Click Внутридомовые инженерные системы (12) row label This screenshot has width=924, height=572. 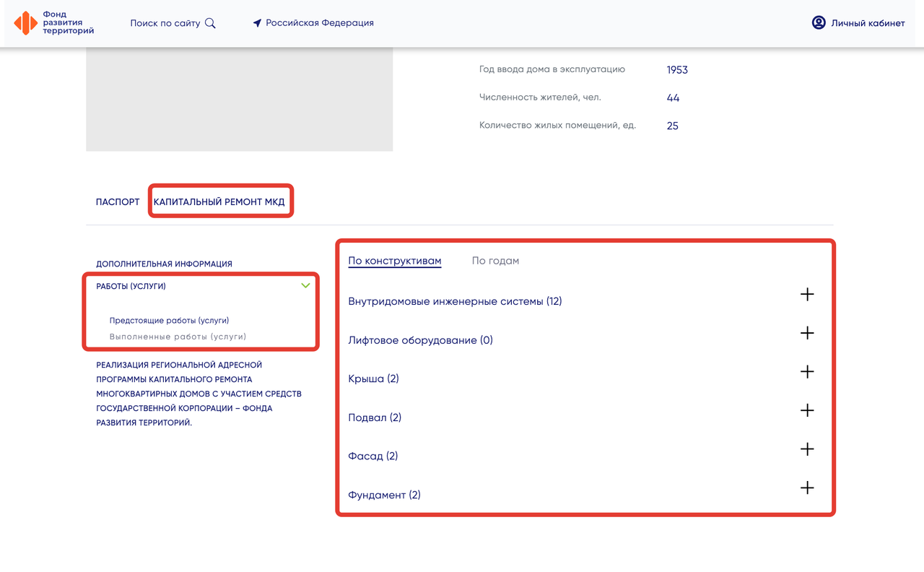coord(455,301)
